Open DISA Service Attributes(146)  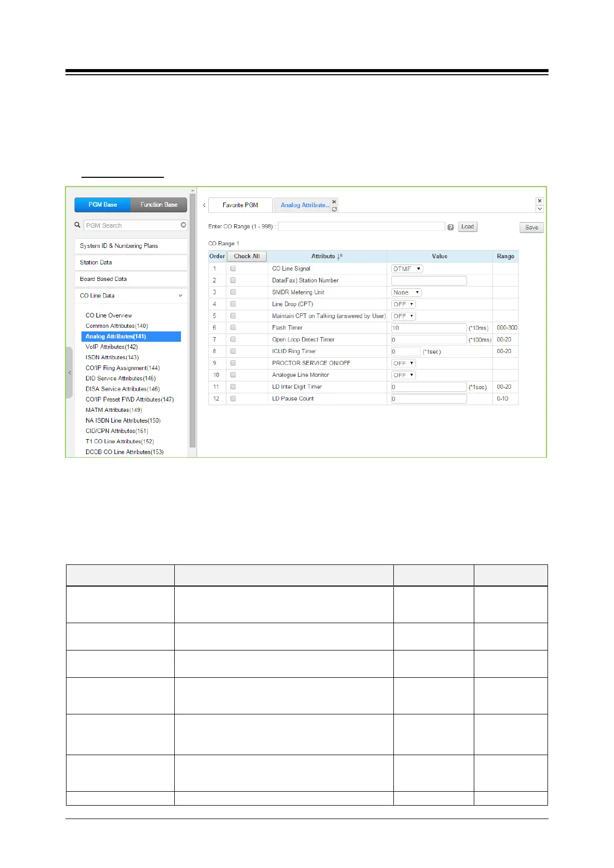(x=123, y=389)
